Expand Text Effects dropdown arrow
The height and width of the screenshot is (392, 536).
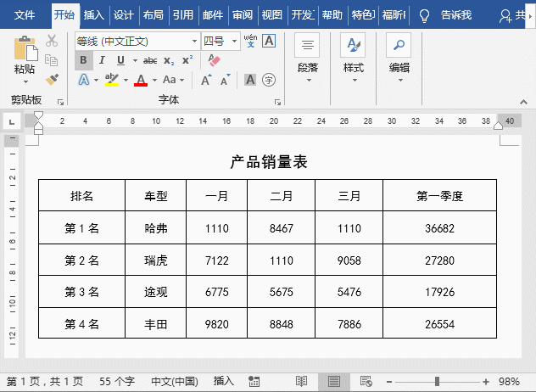96,81
